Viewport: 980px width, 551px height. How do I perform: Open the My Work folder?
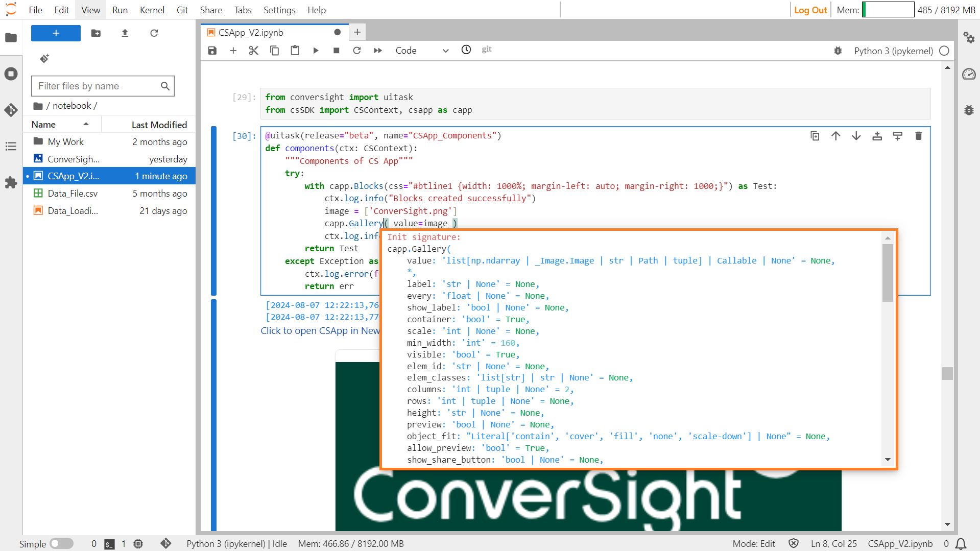(110, 141)
